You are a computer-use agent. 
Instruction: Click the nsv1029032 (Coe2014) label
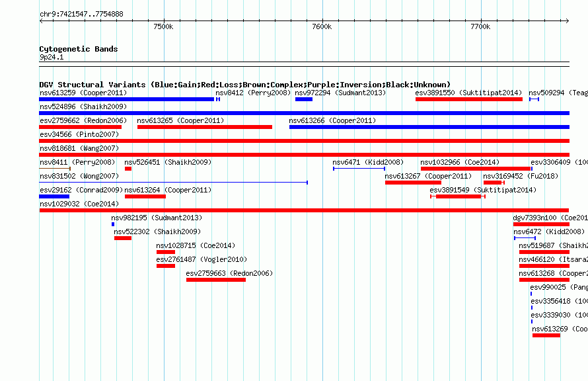pyautogui.click(x=79, y=204)
